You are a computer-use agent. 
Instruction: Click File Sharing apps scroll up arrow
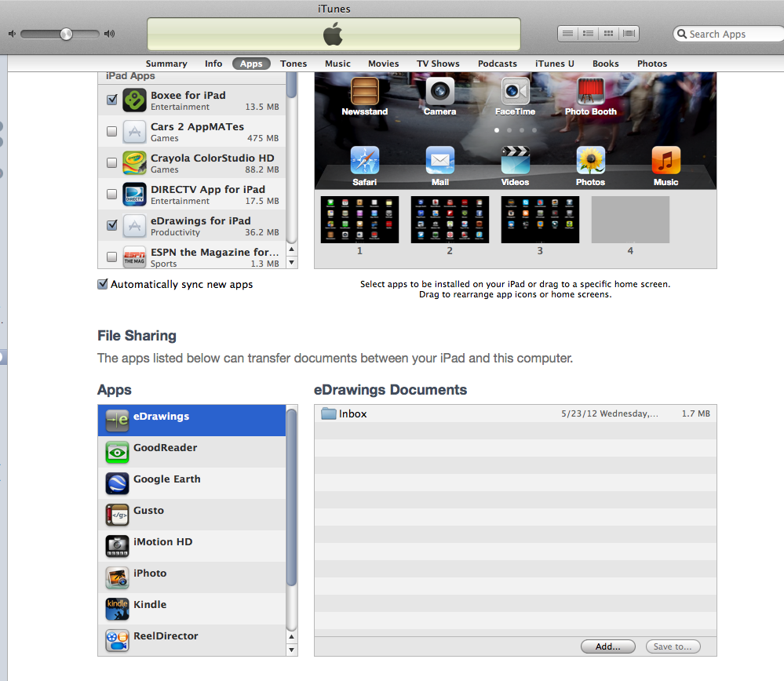292,636
